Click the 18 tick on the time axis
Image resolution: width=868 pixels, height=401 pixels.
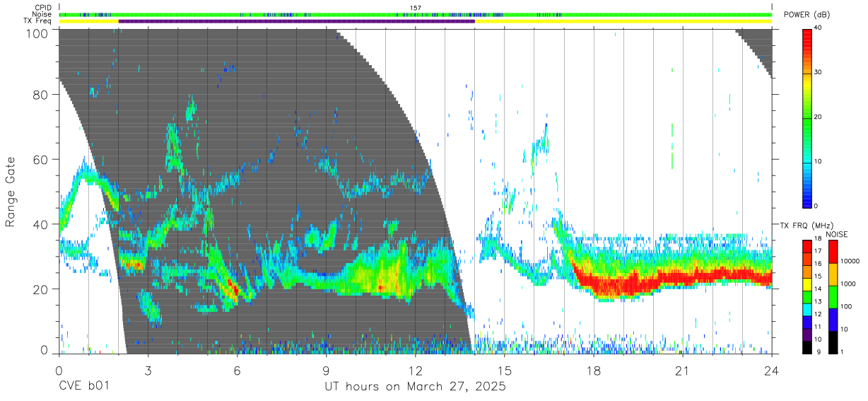click(x=594, y=371)
